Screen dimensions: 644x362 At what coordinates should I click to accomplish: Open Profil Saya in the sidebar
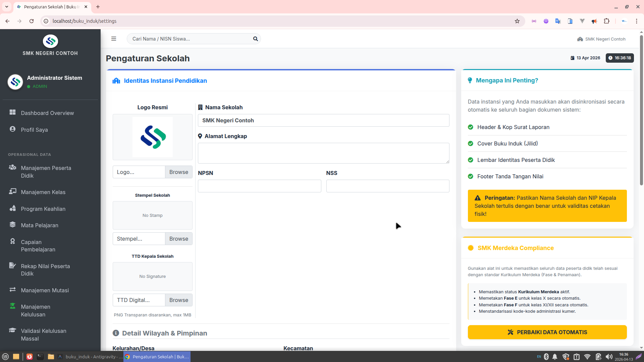34,130
